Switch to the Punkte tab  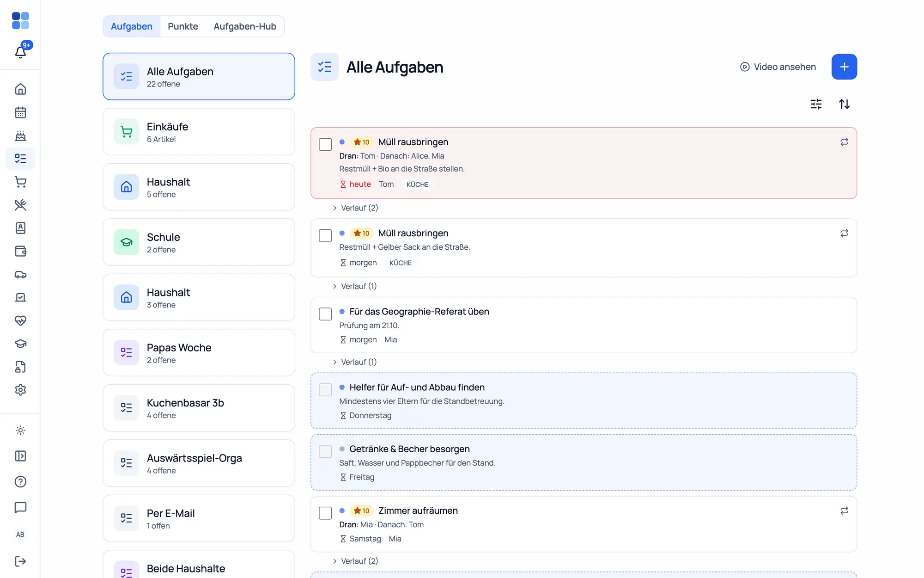point(183,26)
